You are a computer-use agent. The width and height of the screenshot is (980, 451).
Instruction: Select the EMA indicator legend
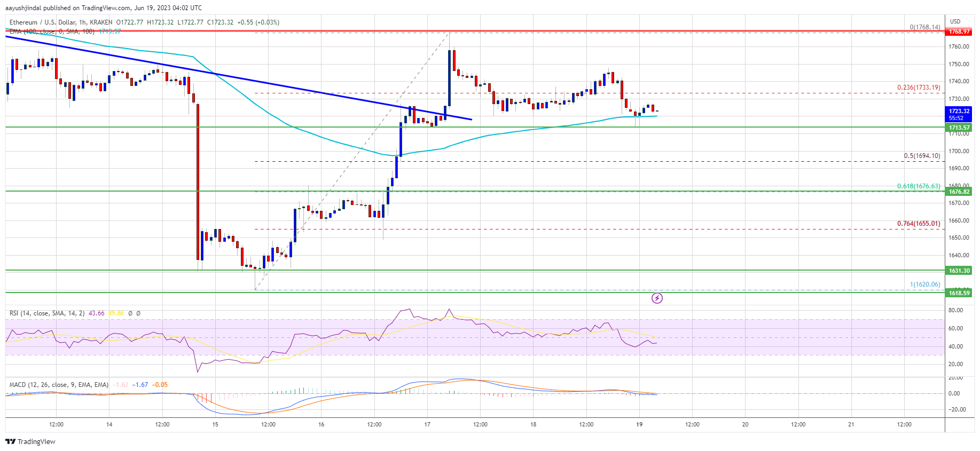pos(52,31)
